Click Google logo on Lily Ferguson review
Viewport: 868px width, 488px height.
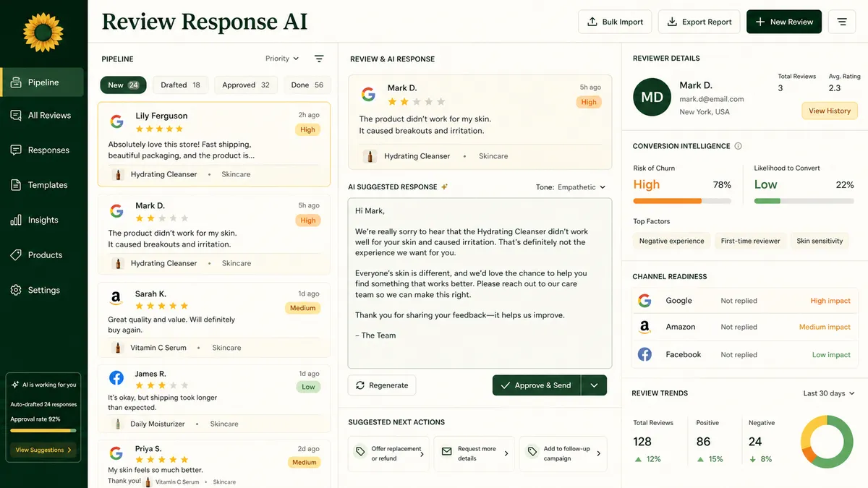click(116, 121)
